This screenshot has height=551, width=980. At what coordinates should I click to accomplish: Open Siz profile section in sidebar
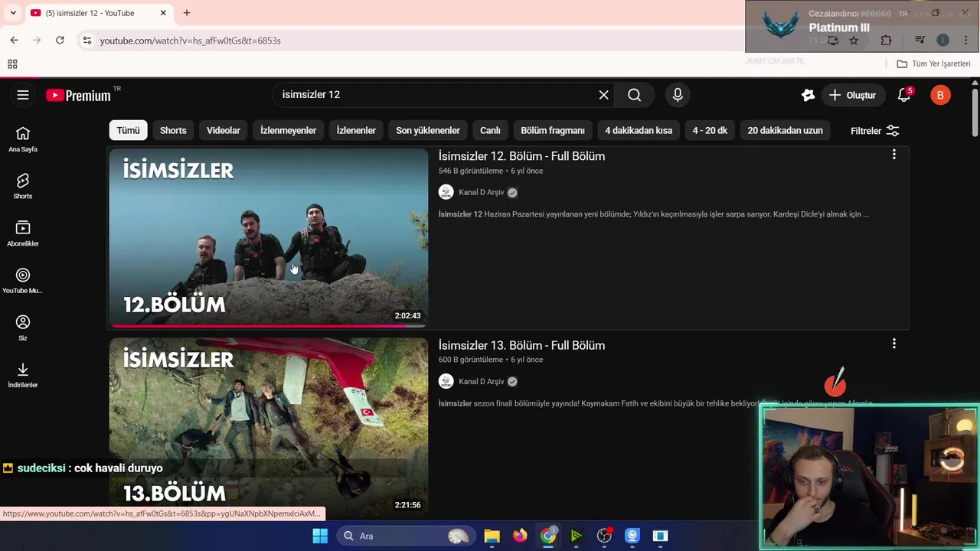pyautogui.click(x=23, y=328)
